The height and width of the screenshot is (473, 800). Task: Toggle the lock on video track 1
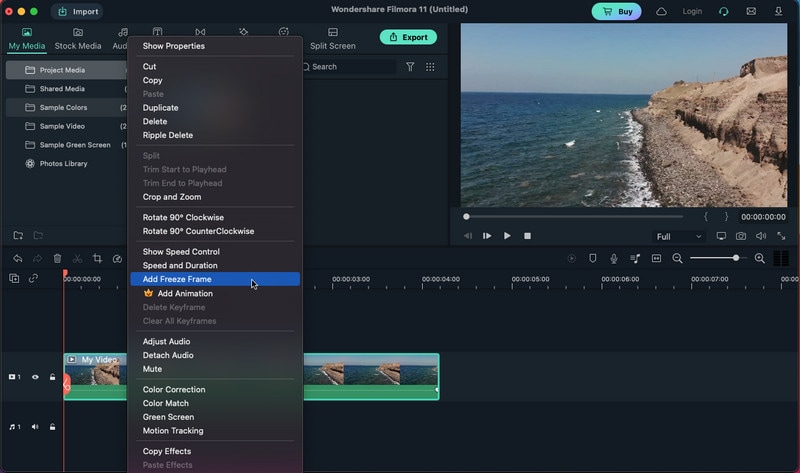(52, 377)
